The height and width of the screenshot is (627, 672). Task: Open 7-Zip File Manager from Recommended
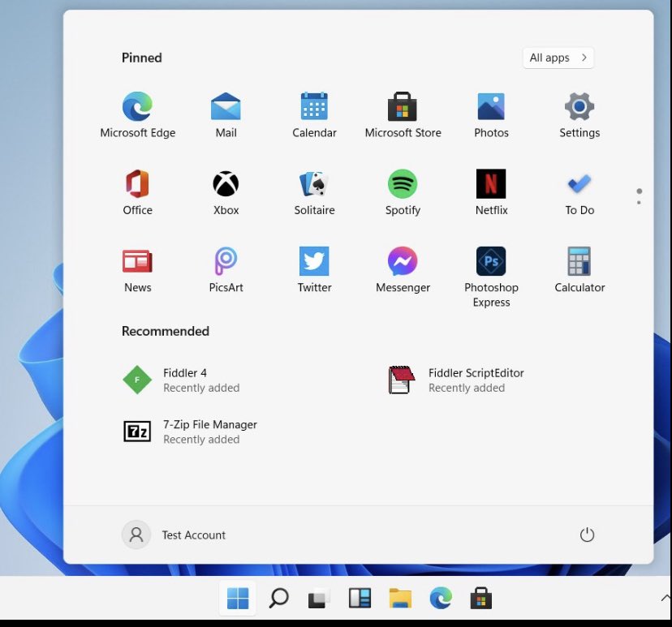[x=190, y=432]
